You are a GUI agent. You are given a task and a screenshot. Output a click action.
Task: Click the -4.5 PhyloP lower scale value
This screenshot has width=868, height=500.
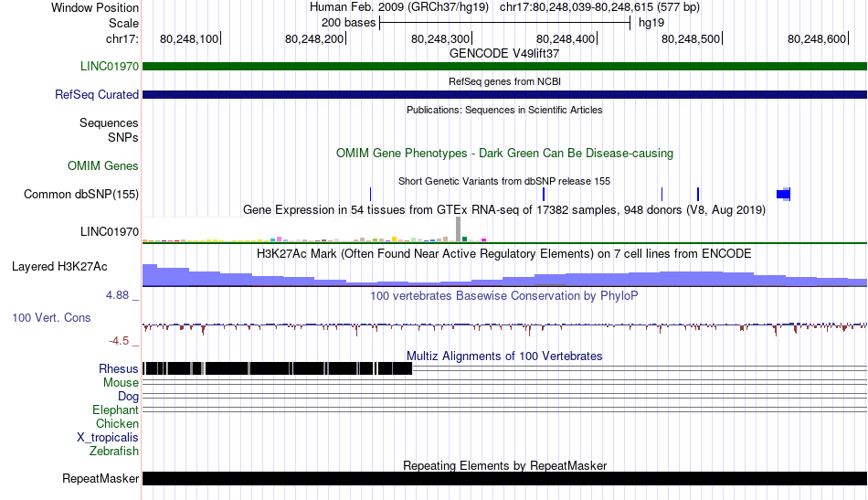[x=119, y=341]
